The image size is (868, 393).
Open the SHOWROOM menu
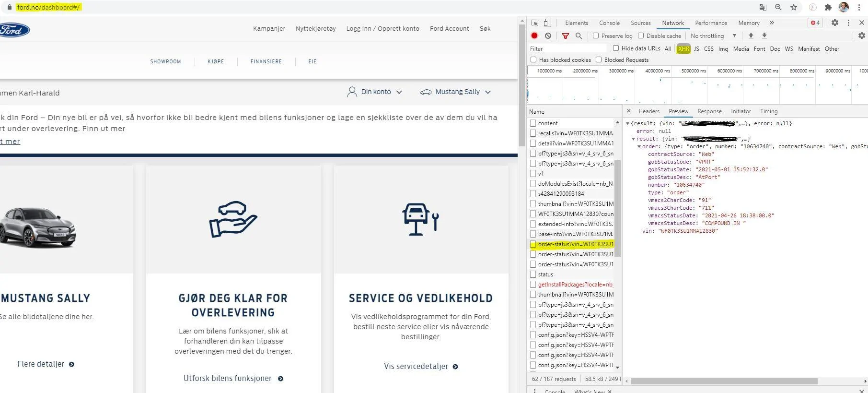(165, 61)
